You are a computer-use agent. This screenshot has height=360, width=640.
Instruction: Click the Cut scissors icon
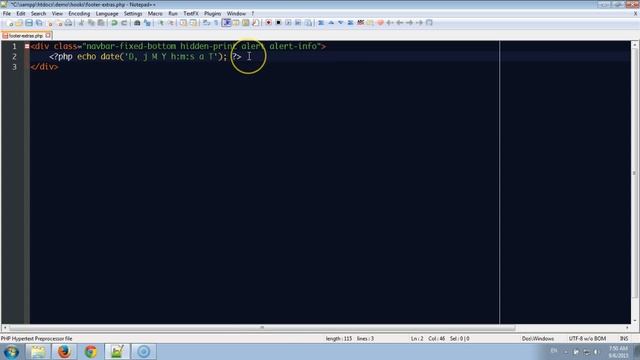(81, 23)
